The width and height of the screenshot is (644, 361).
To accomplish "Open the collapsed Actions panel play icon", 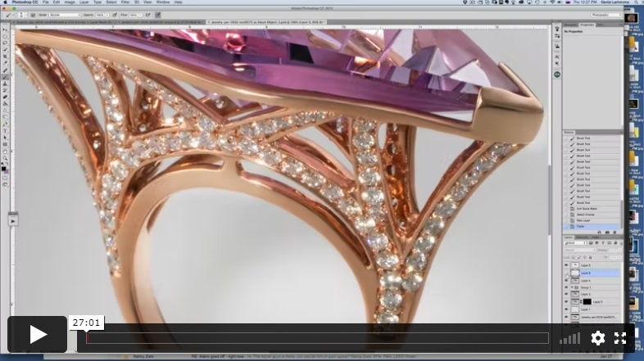I will point(13,221).
